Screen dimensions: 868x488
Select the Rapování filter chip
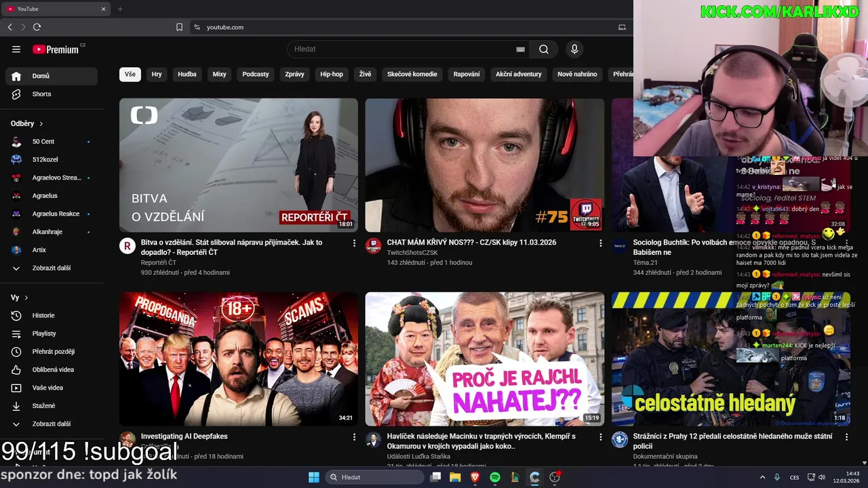[x=467, y=75]
